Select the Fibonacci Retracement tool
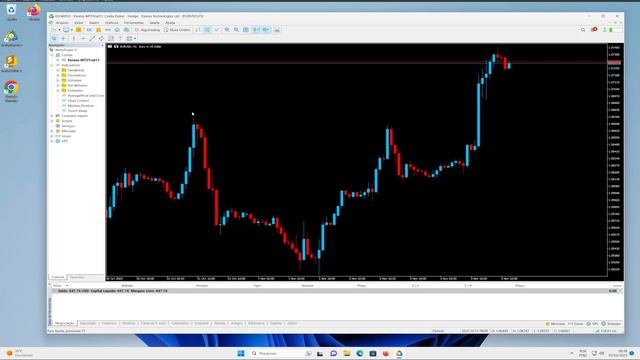This screenshot has height=360, width=640. click(111, 38)
